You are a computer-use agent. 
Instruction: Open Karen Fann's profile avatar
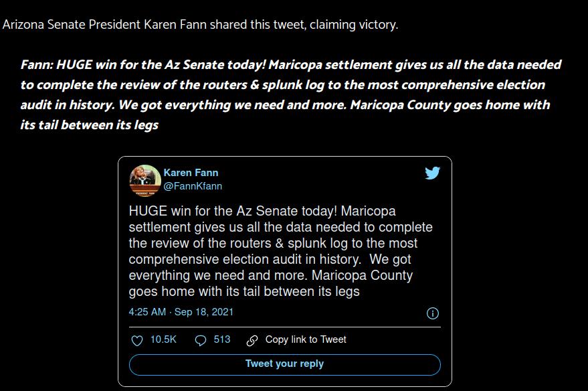(145, 181)
